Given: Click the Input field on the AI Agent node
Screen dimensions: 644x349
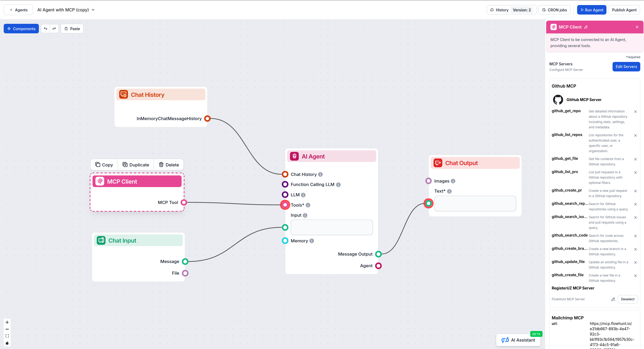Looking at the screenshot, I should pyautogui.click(x=332, y=227).
